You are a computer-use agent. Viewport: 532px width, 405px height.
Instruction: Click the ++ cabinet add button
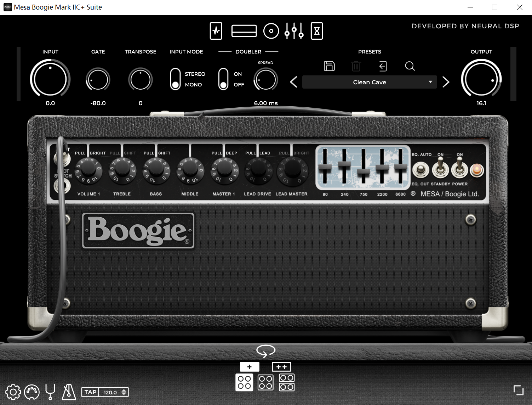coord(281,367)
